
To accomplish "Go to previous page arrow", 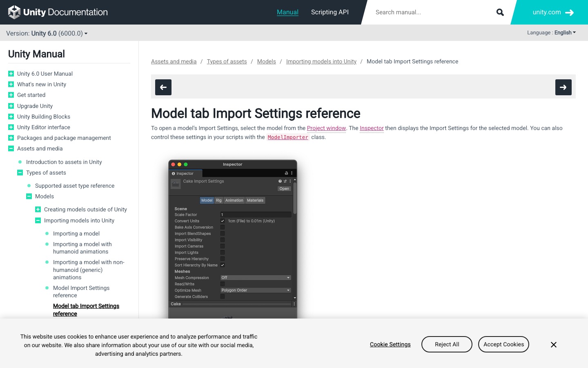I will coord(163,87).
